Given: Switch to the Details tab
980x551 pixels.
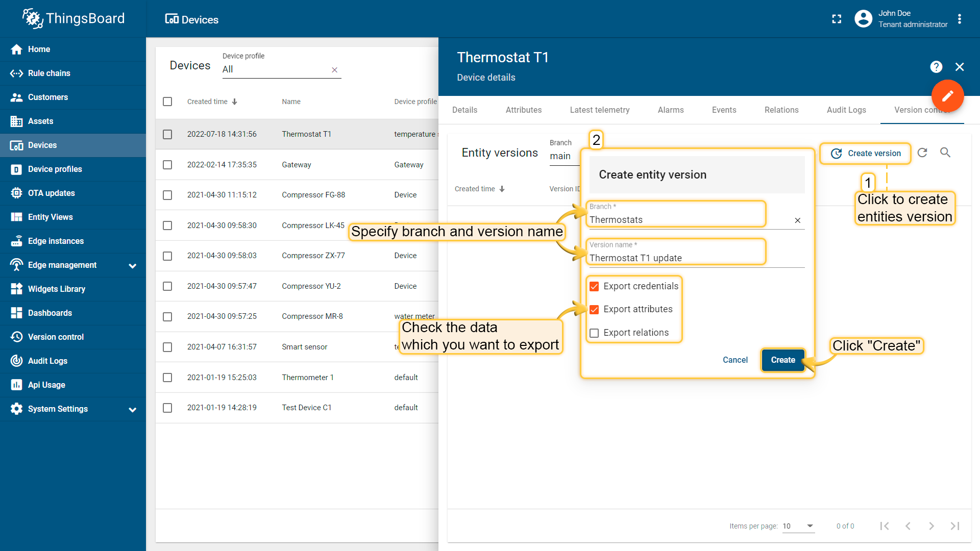Looking at the screenshot, I should click(464, 110).
